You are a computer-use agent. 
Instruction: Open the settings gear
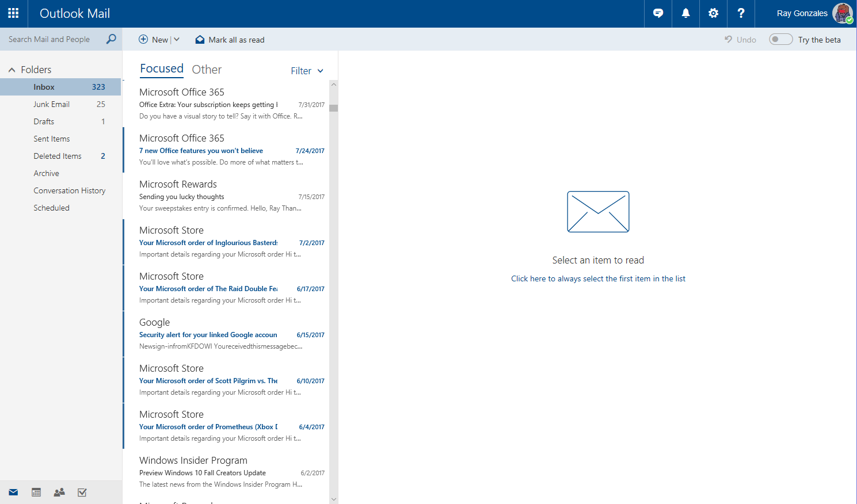[713, 13]
